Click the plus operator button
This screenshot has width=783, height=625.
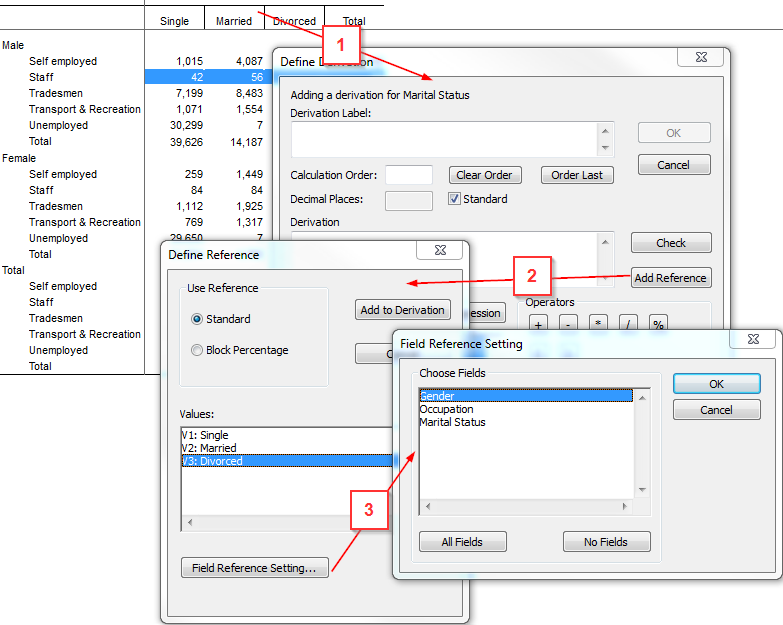(x=538, y=324)
